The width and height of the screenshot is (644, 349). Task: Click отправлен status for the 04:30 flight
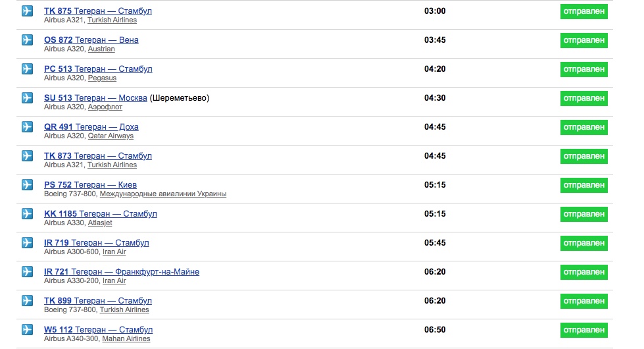(583, 98)
